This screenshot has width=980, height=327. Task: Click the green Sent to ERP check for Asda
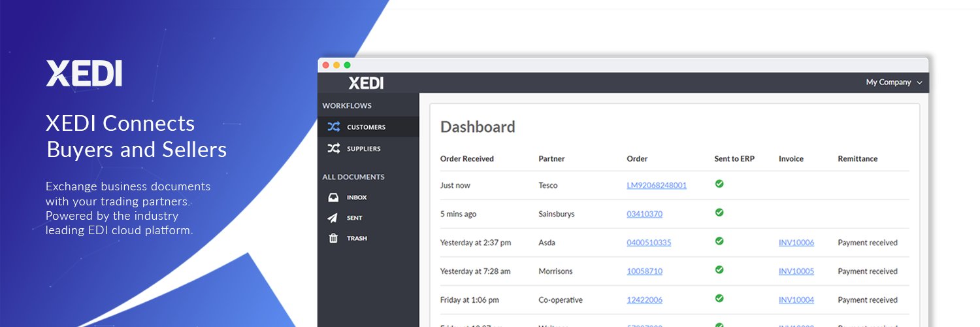click(x=719, y=241)
